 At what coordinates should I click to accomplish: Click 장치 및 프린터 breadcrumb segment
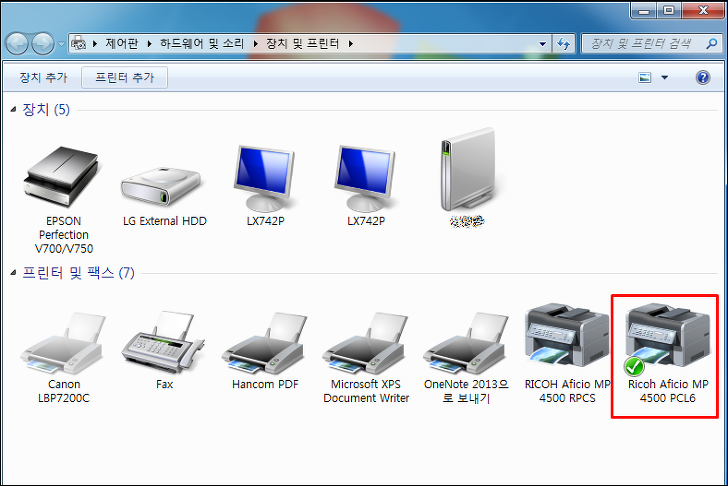(x=303, y=44)
